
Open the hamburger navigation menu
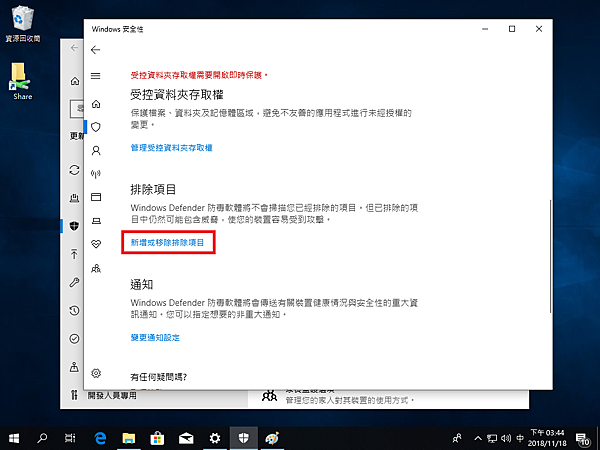click(x=96, y=76)
